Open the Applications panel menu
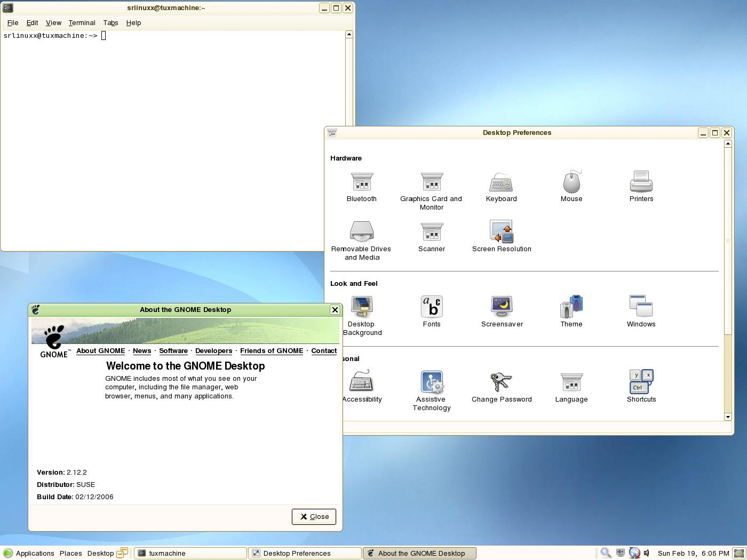This screenshot has width=747, height=560. [29, 553]
